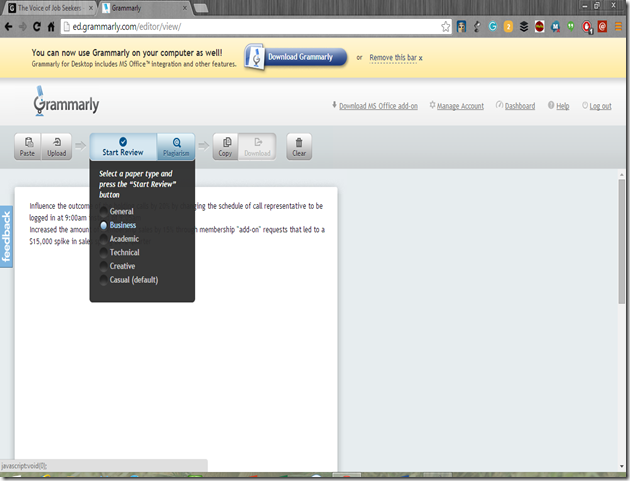Viewport: 630px width, 481px height.
Task: Click the scrollbar down arrow
Action: pos(622,467)
